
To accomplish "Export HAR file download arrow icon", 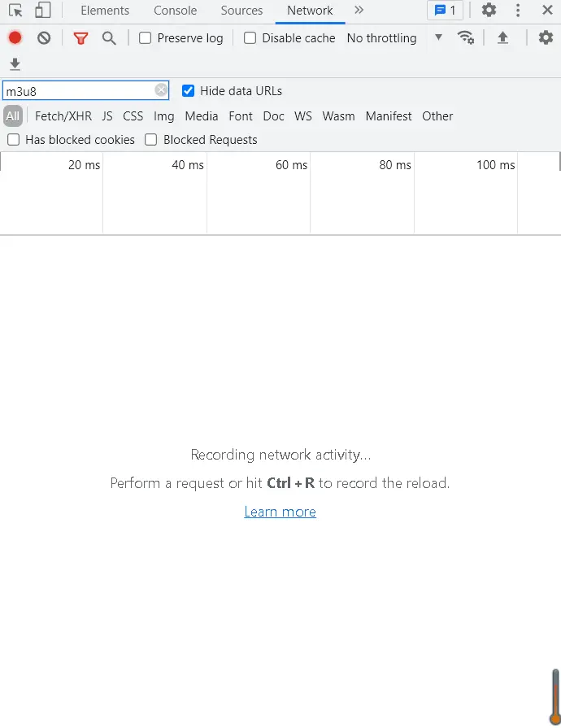I will [15, 64].
